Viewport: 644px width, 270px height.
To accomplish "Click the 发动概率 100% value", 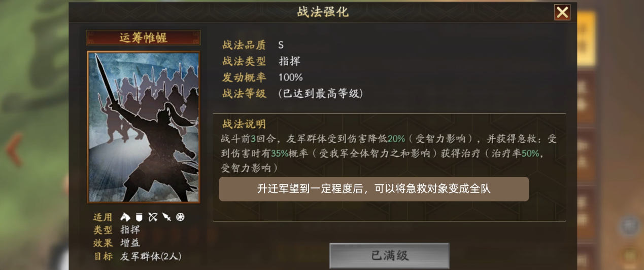I will click(291, 78).
